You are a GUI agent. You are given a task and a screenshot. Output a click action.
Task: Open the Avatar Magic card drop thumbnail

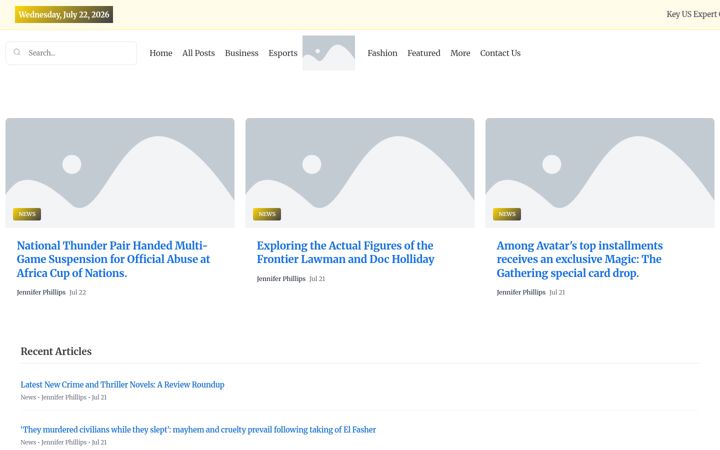pos(600,173)
